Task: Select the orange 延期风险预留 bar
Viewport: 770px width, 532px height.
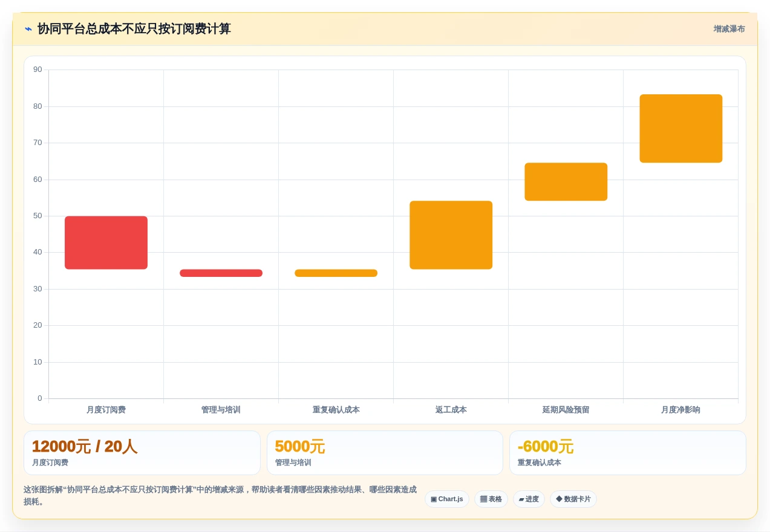Action: pos(566,181)
